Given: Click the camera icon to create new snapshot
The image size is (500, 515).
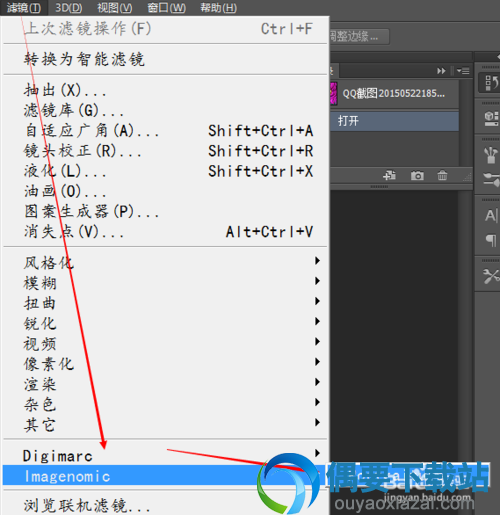Looking at the screenshot, I should (417, 175).
